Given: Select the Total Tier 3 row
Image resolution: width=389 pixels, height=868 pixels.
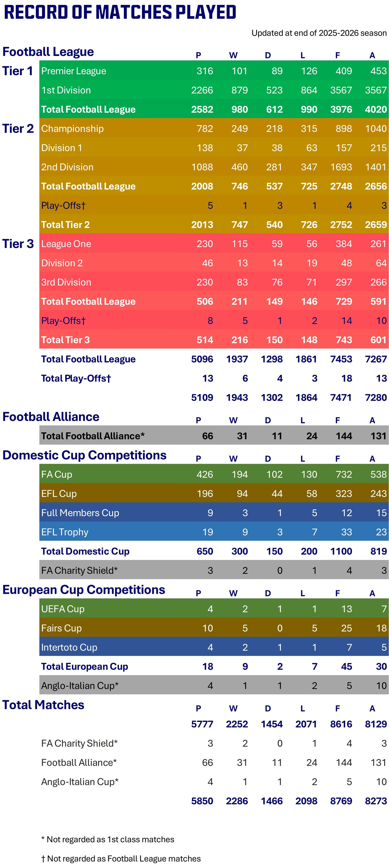Looking at the screenshot, I should [214, 340].
